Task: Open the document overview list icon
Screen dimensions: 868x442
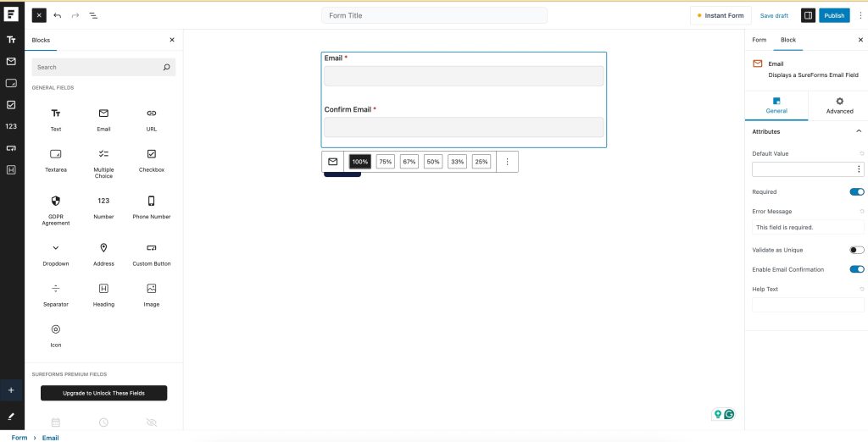Action: coord(93,15)
